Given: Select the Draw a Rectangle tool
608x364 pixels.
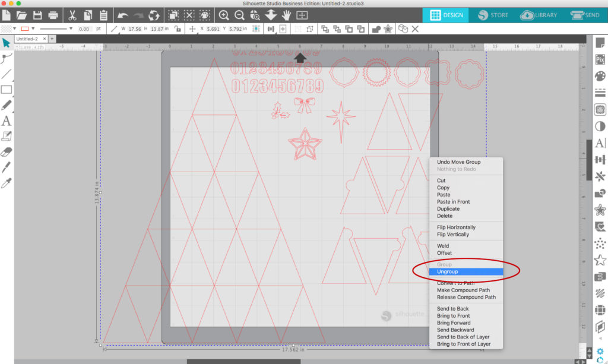Looking at the screenshot, I should click(7, 90).
